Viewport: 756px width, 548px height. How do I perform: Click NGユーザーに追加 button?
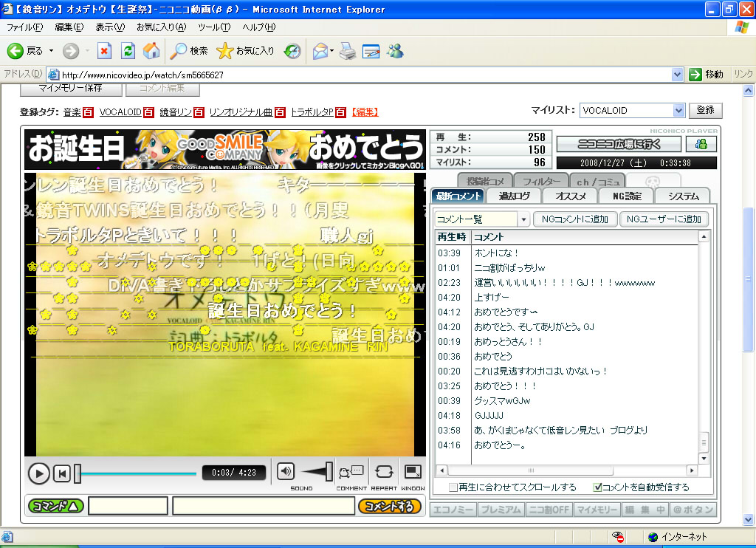pos(664,219)
